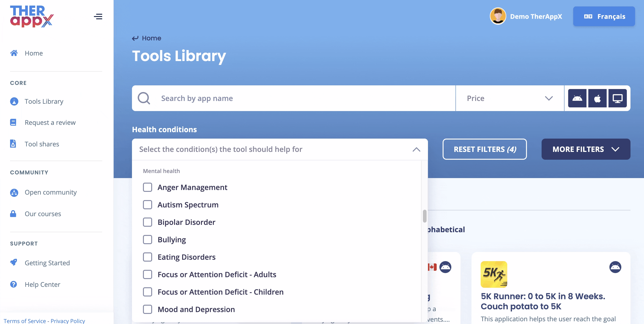644x324 pixels.
Task: Expand the More Filters dropdown
Action: pyautogui.click(x=586, y=149)
